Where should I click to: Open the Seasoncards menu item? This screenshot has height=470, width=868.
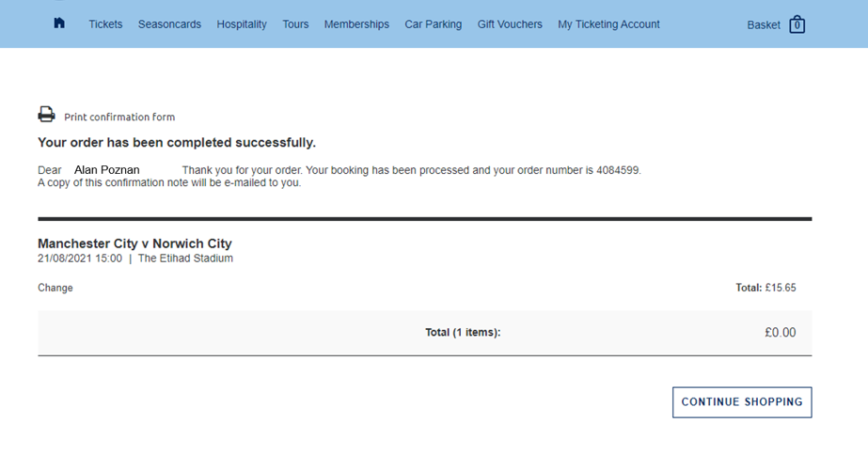pyautogui.click(x=169, y=24)
